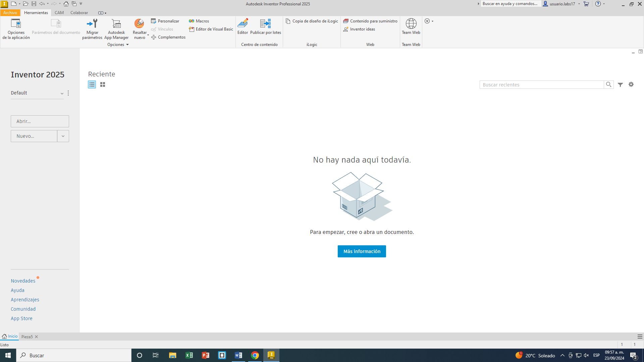
Task: Click the Buscar recientes search field
Action: [x=541, y=85]
